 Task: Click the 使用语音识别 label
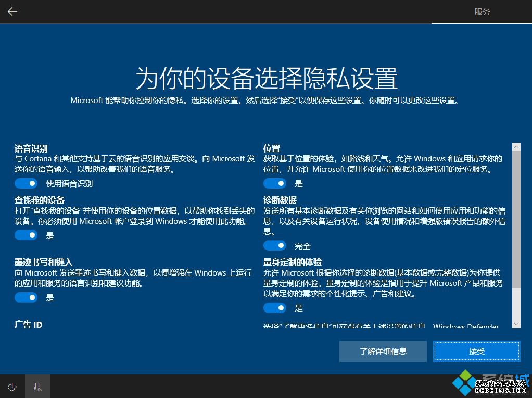pyautogui.click(x=69, y=184)
